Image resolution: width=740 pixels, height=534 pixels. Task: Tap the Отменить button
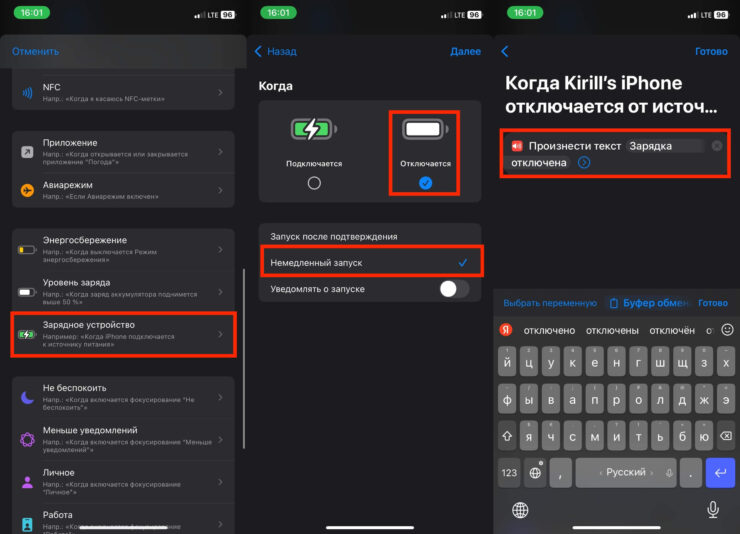click(35, 51)
